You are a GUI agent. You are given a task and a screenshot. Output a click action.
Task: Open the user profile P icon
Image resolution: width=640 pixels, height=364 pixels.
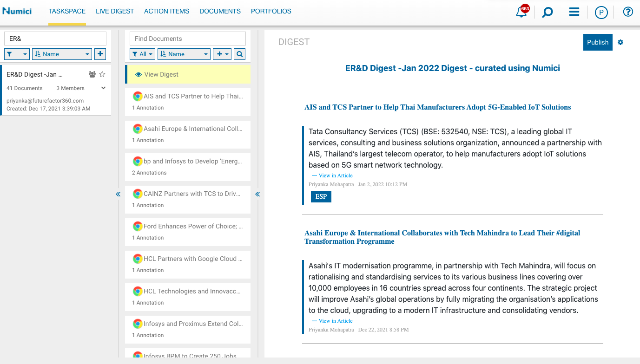601,12
